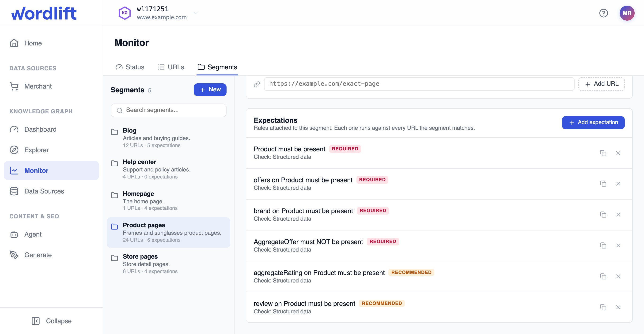The width and height of the screenshot is (644, 334).
Task: Remove 'review on Product' expectation
Action: point(618,307)
